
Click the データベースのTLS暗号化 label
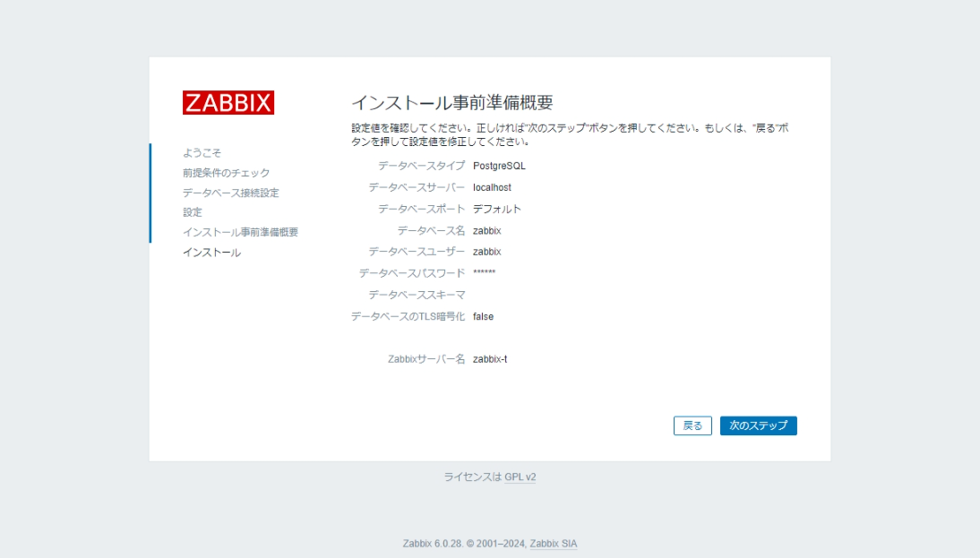(x=408, y=317)
